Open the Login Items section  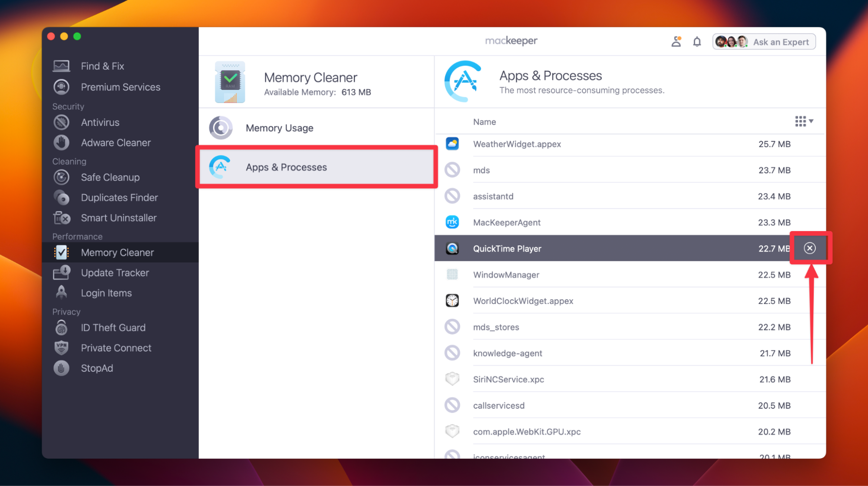coord(106,293)
